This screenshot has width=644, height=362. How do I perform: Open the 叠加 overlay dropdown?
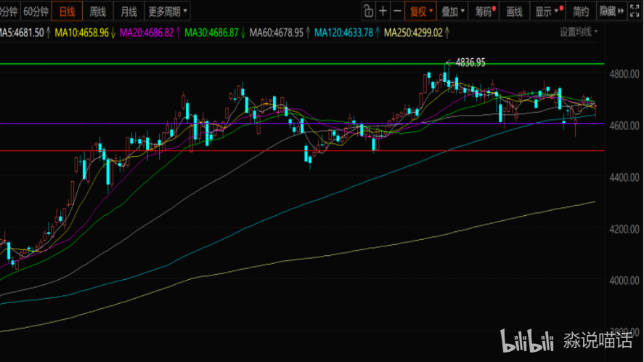tap(452, 11)
